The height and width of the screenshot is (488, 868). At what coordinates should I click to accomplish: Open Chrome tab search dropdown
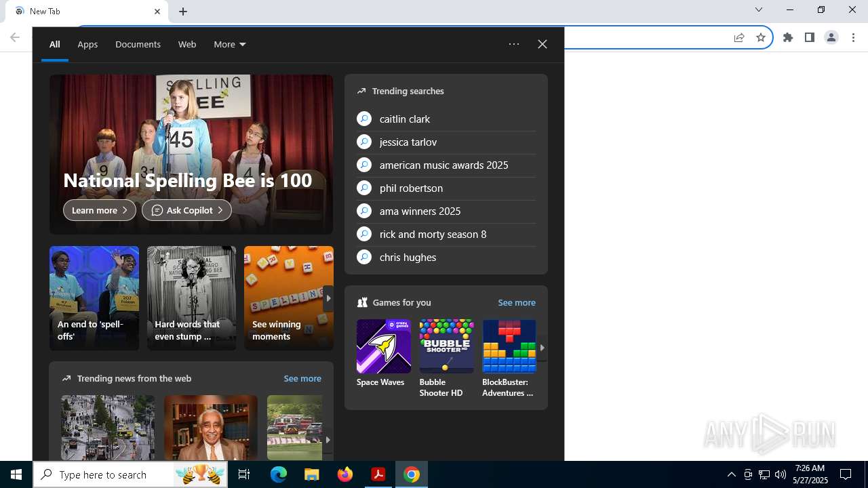click(x=759, y=9)
